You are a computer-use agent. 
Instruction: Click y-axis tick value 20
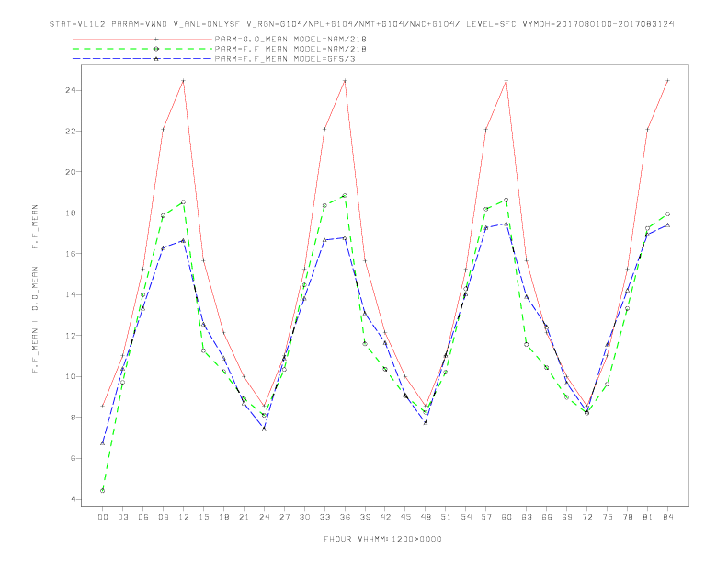(71, 172)
